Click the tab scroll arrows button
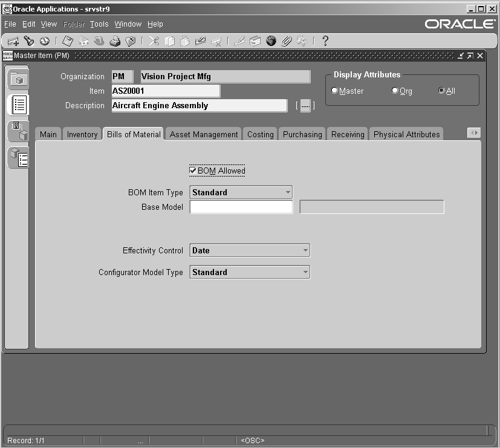500x448 pixels. point(474,132)
